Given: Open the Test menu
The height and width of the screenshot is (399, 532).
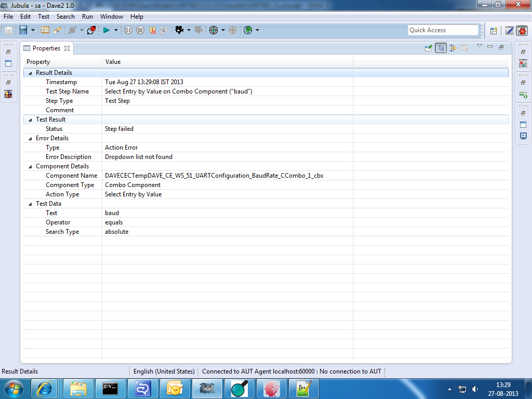Looking at the screenshot, I should coord(44,17).
